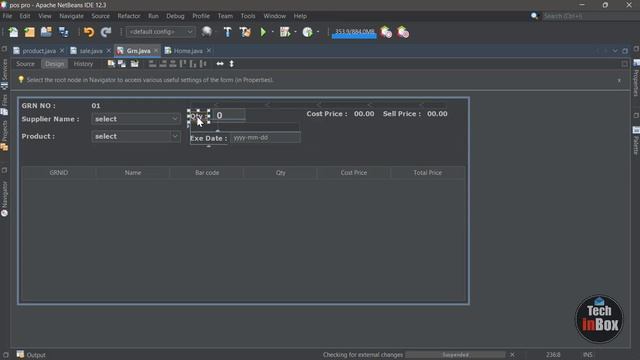Viewport: 640px width, 360px height.
Task: Open the Run menu
Action: point(153,16)
